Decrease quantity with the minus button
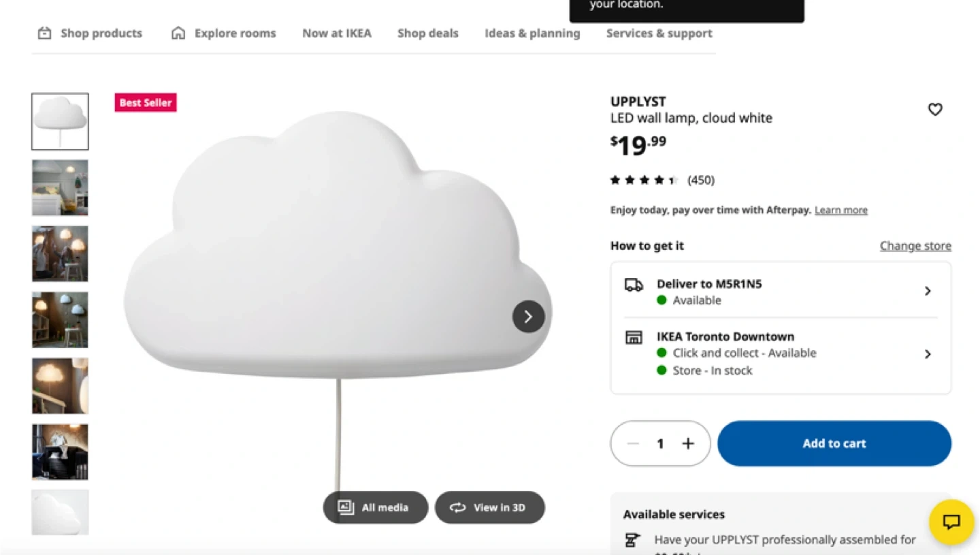This screenshot has width=980, height=555. click(x=633, y=443)
